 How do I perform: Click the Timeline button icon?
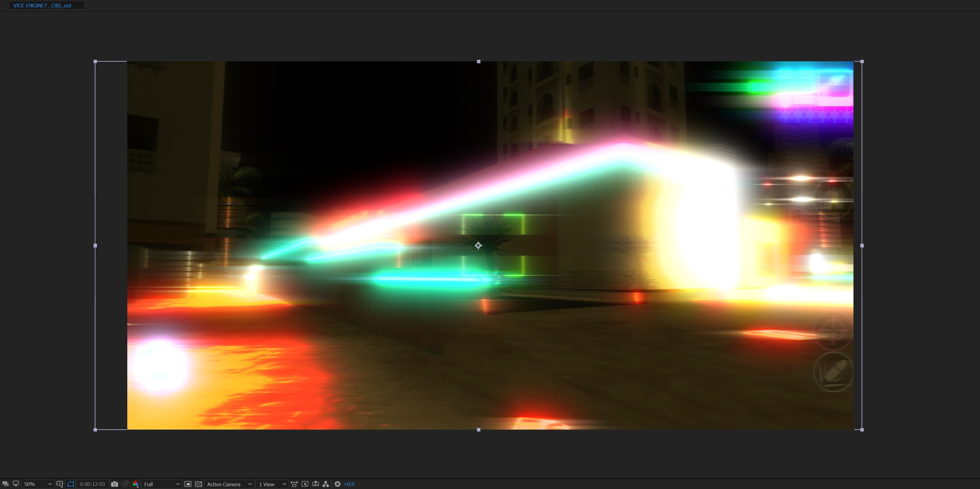(316, 484)
